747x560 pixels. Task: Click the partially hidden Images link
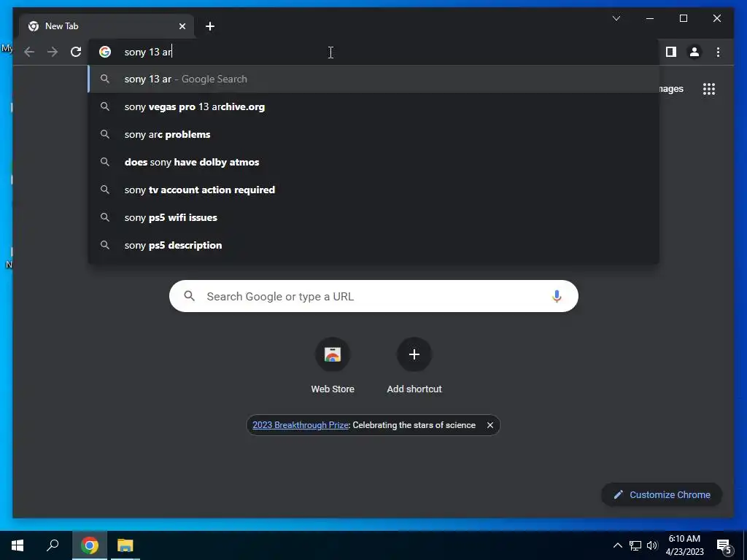(x=672, y=89)
